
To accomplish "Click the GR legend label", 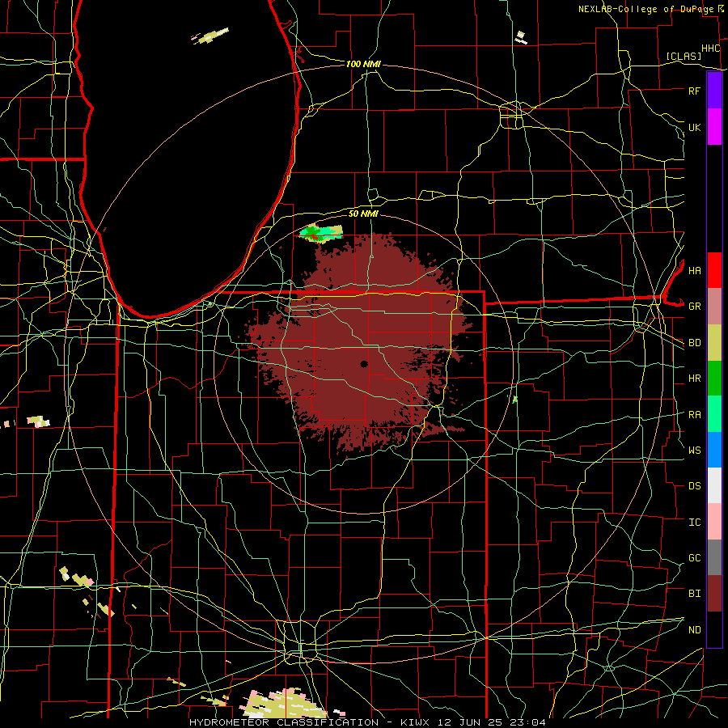I will (694, 307).
